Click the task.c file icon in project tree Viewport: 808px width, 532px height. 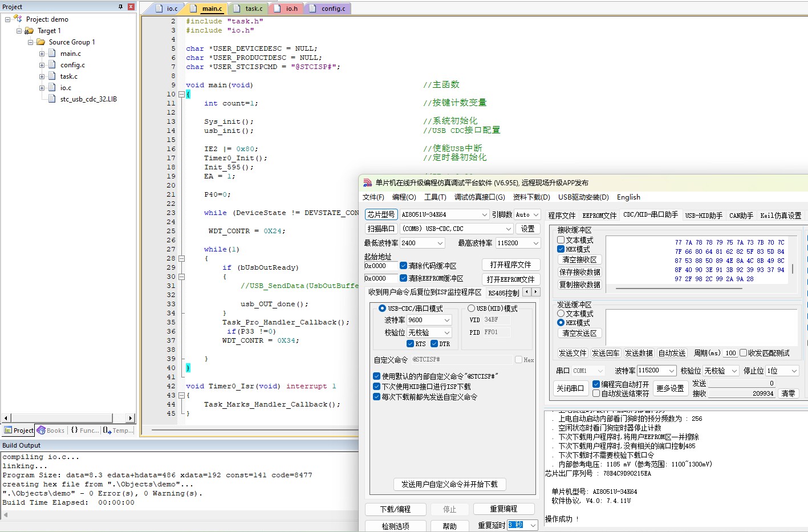52,76
